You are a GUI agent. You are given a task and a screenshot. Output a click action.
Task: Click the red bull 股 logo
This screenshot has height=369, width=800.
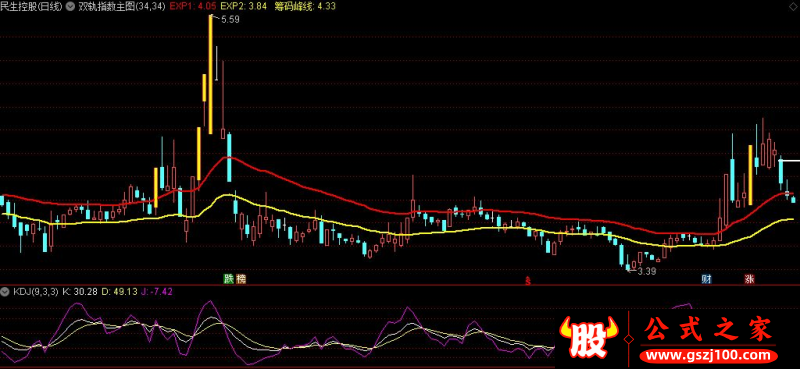pos(588,337)
